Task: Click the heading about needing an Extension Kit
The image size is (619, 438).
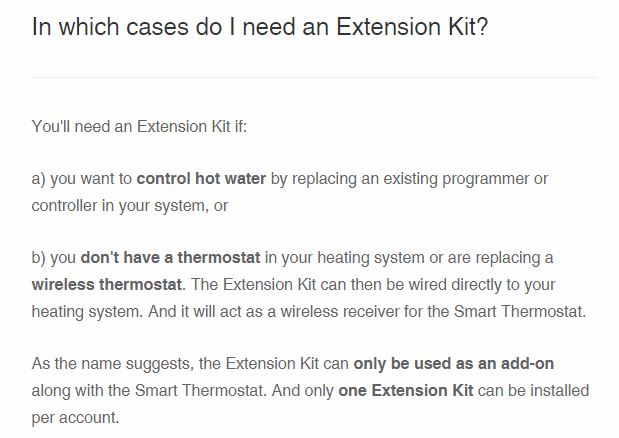Action: (x=259, y=27)
